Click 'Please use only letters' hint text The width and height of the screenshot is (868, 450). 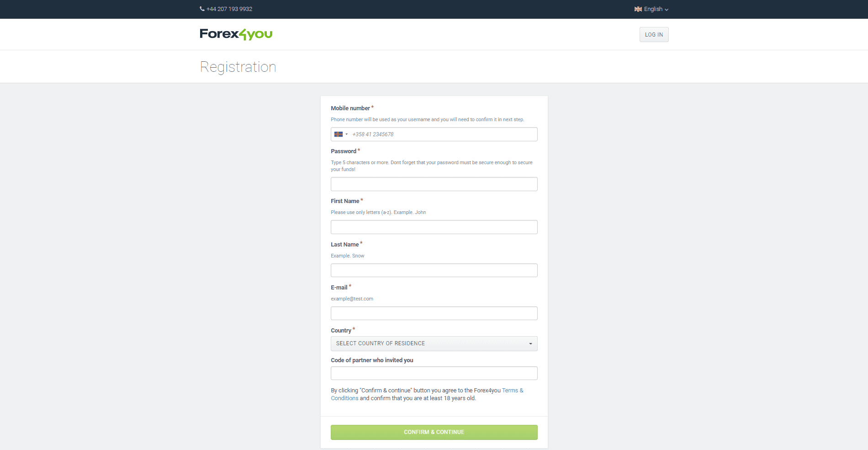[x=378, y=213]
